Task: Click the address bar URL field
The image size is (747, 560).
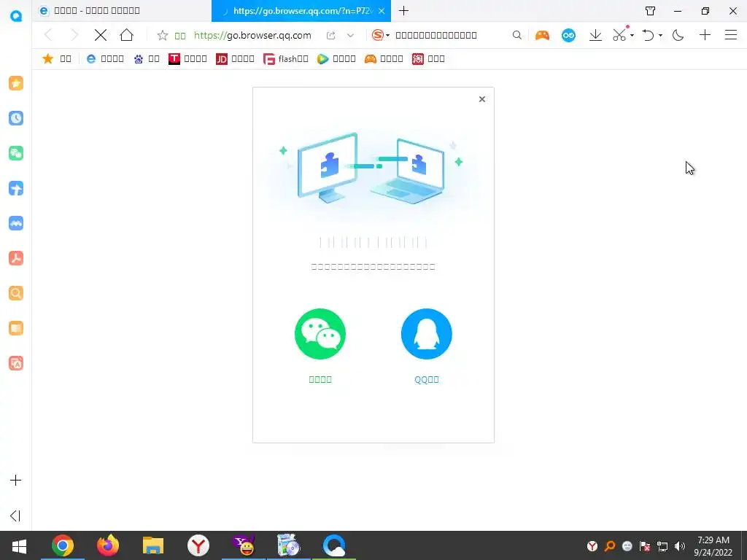Action: pos(252,35)
